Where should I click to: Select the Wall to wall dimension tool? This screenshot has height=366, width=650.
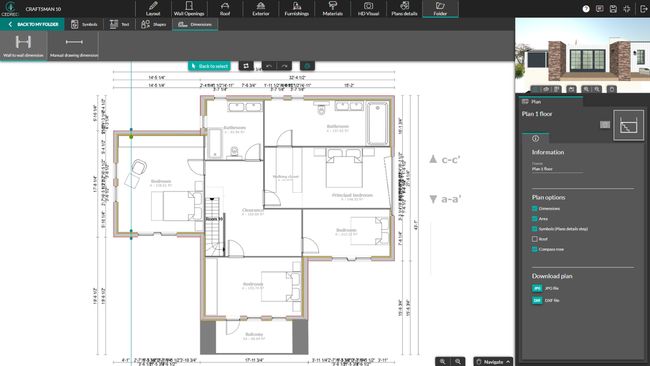[x=23, y=46]
